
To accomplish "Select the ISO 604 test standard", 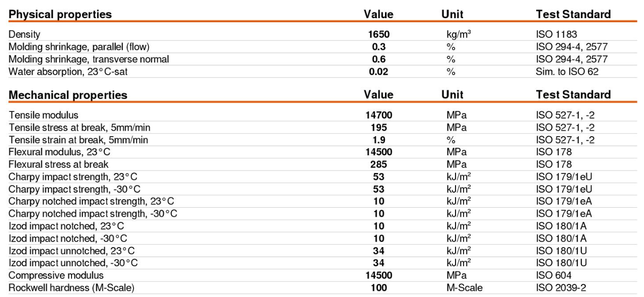I will coord(554,275).
